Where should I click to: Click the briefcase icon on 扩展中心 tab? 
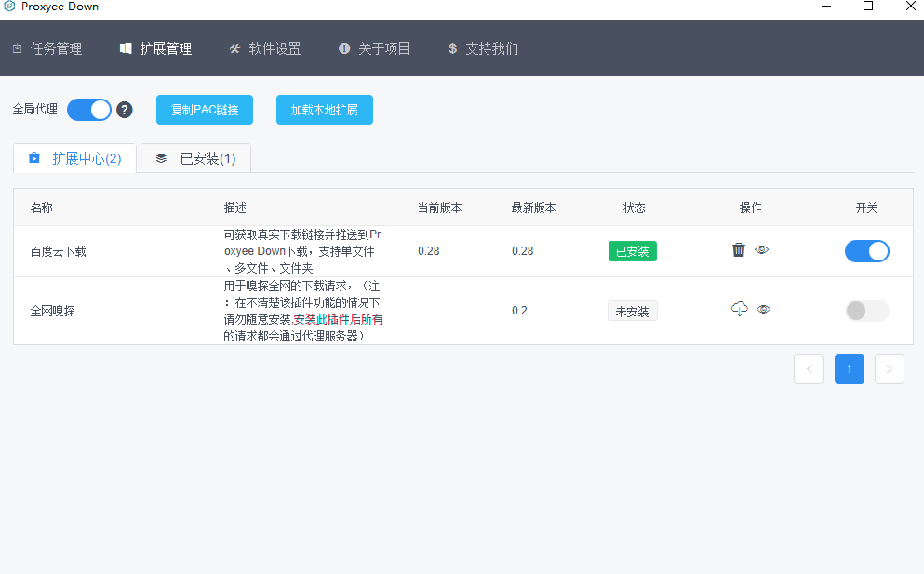(x=34, y=158)
